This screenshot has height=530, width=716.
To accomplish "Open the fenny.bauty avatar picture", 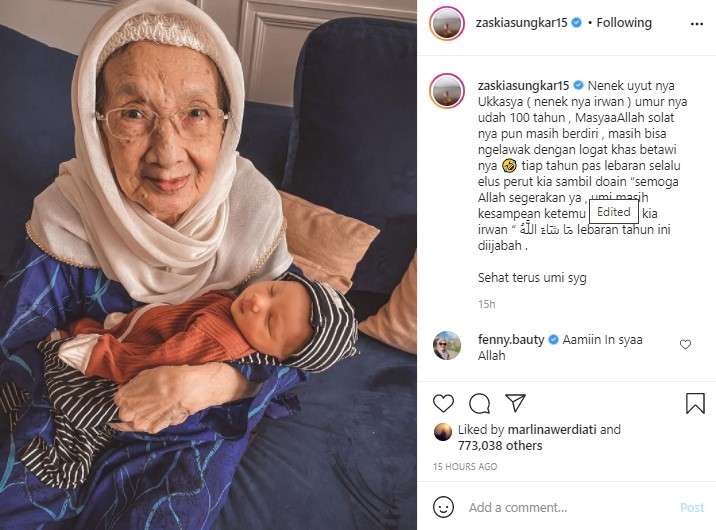I will [x=447, y=346].
